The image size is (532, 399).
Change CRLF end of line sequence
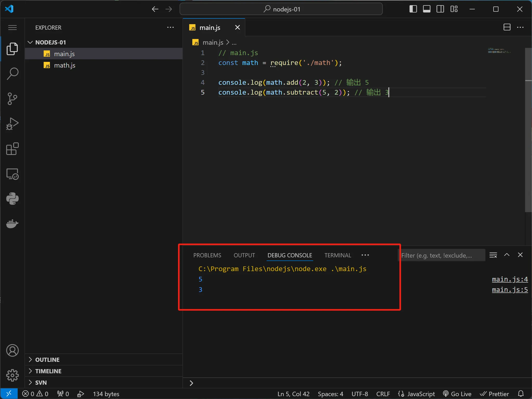383,394
